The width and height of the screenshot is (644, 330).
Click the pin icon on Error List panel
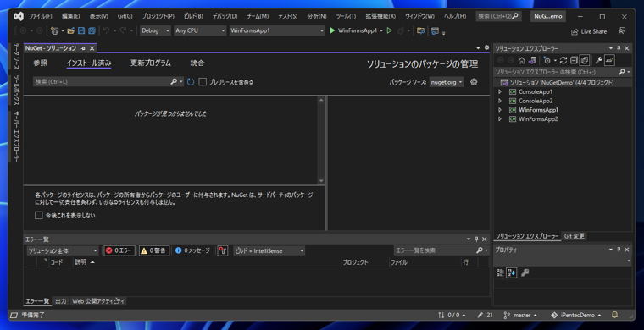(x=476, y=239)
